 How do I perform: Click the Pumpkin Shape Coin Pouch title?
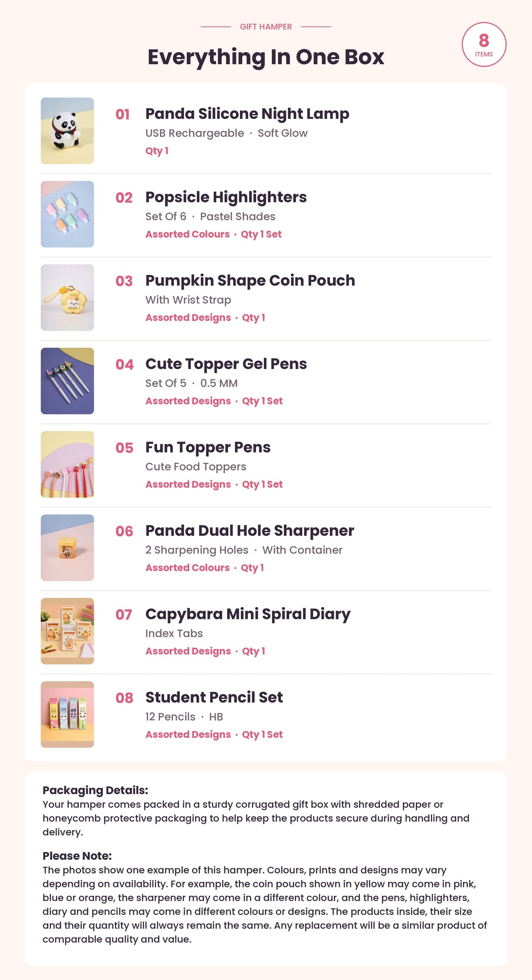tap(250, 281)
